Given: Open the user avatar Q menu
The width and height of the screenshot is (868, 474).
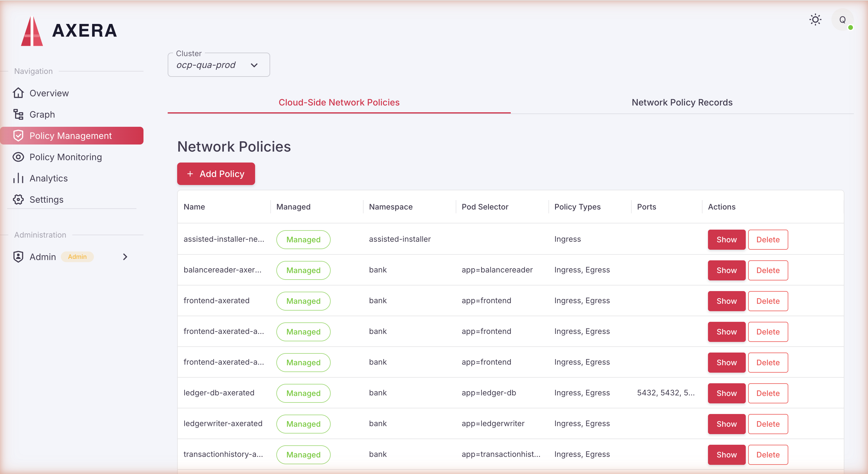Looking at the screenshot, I should pyautogui.click(x=842, y=20).
